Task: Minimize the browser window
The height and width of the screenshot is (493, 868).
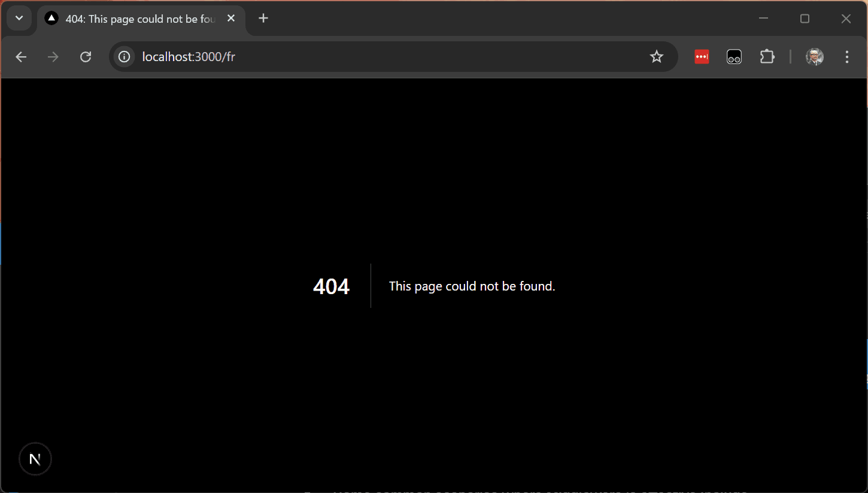Action: point(763,19)
